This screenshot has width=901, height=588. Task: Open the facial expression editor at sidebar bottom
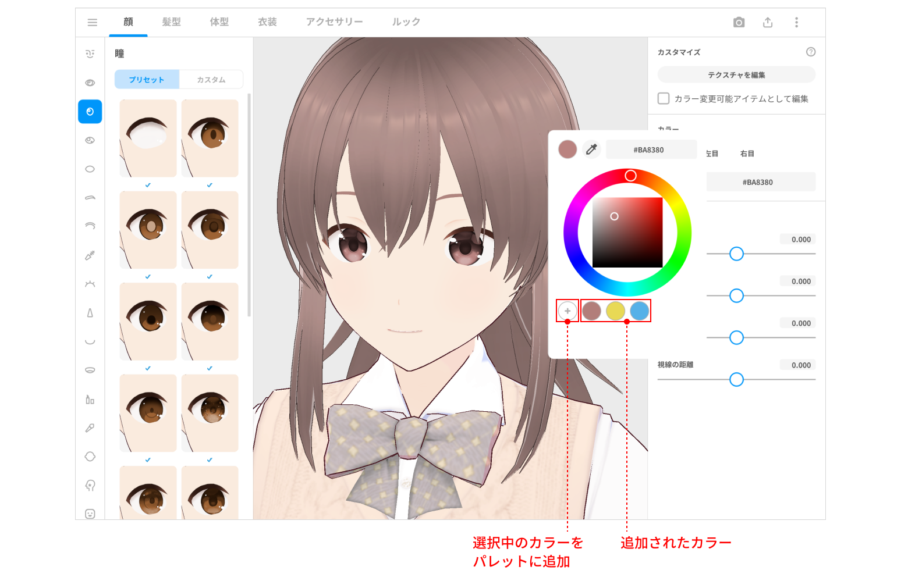click(90, 513)
